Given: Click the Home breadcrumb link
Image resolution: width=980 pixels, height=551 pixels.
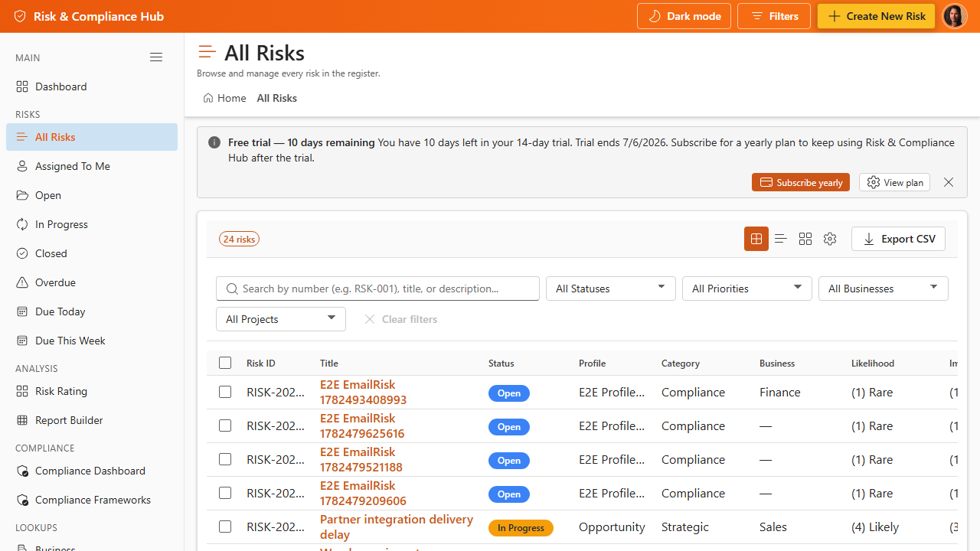Looking at the screenshot, I should tap(224, 98).
